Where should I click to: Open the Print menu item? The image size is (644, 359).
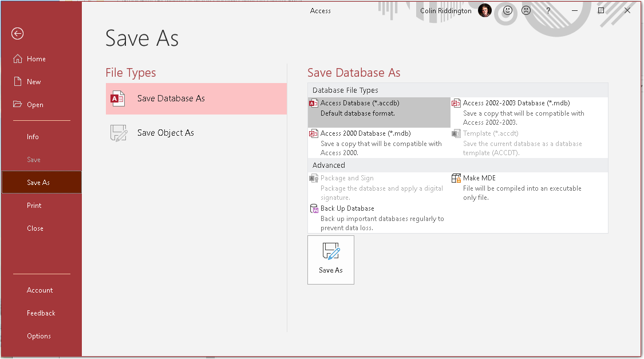[x=34, y=206]
